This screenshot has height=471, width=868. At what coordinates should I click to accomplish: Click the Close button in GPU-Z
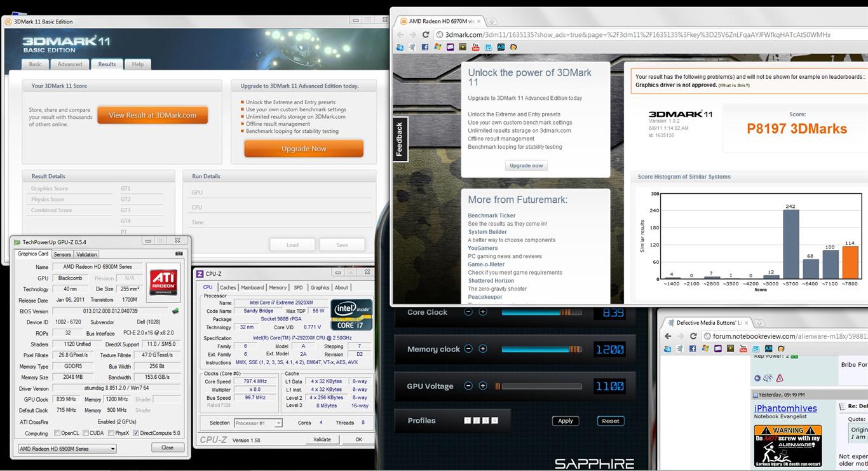tap(168, 447)
